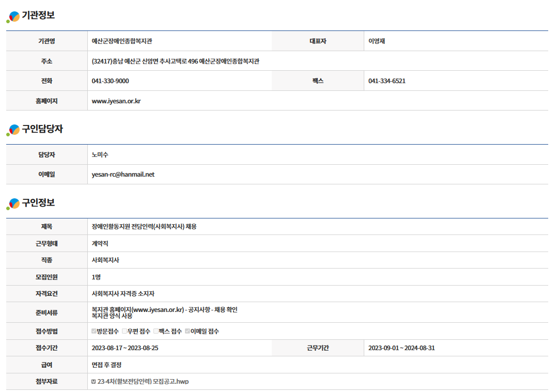Click the yesan-rc@hanmail.net email address
The height and width of the screenshot is (392, 557).
[123, 175]
